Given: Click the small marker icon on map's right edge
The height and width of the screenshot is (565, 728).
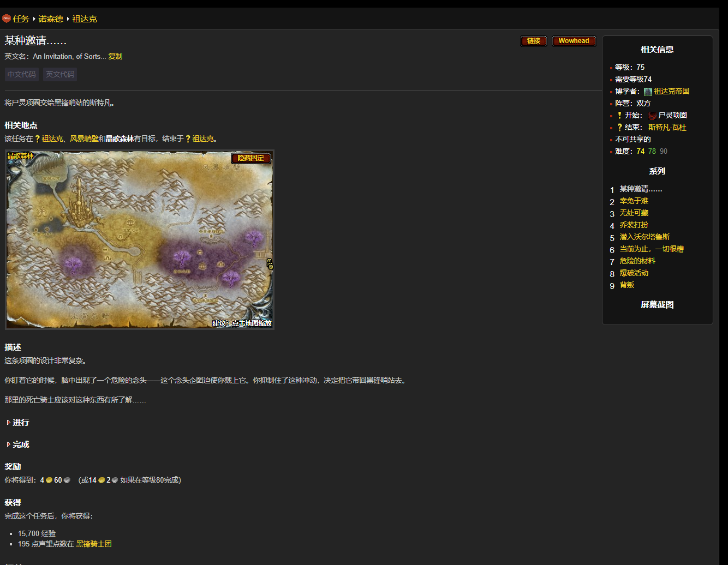Looking at the screenshot, I should click(x=270, y=264).
